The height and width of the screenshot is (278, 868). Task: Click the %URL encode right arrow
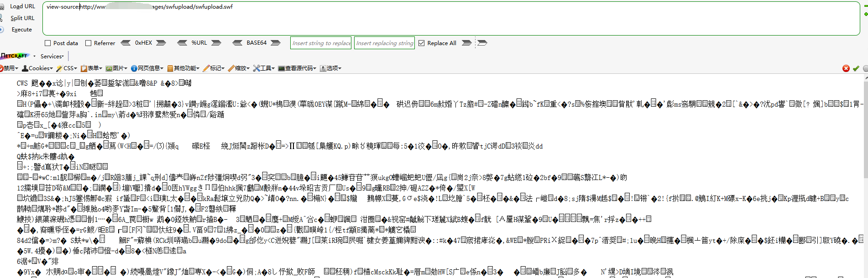pos(216,43)
